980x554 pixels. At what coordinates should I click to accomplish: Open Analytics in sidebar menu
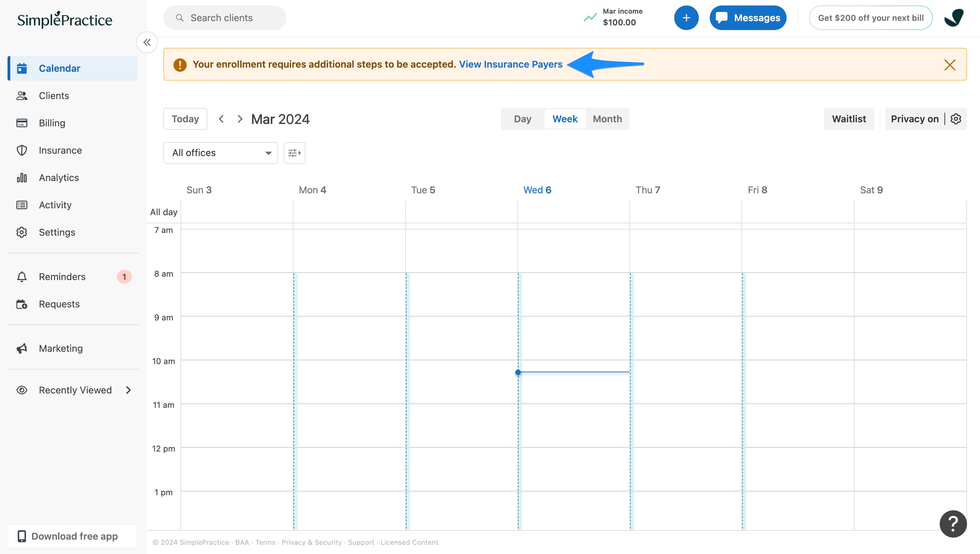pos(59,178)
